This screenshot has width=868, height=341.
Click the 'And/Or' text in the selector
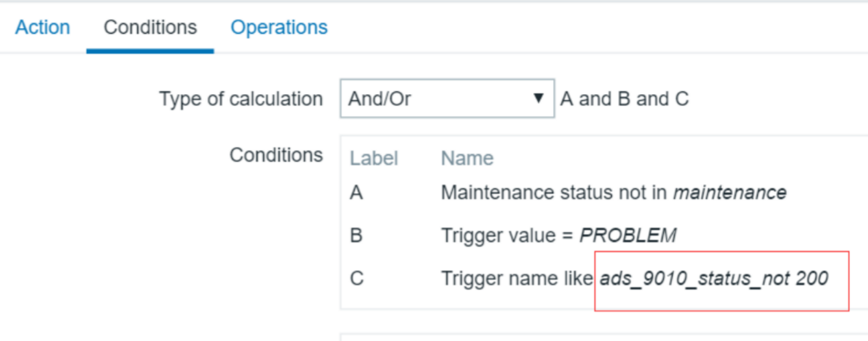380,99
